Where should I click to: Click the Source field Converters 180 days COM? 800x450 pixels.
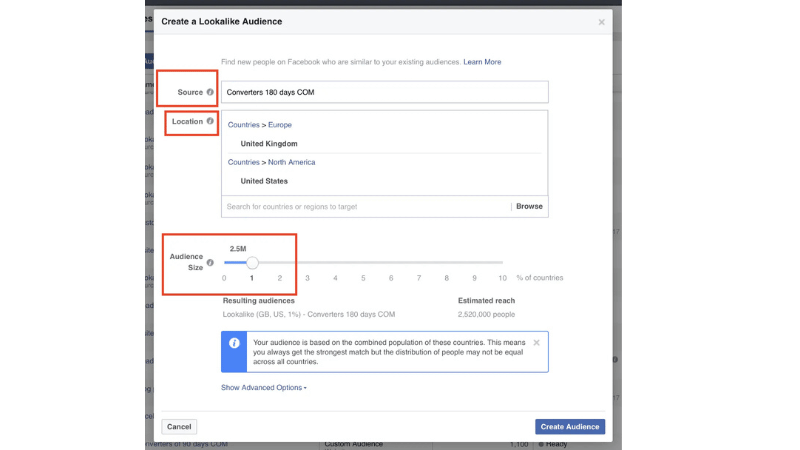(384, 92)
